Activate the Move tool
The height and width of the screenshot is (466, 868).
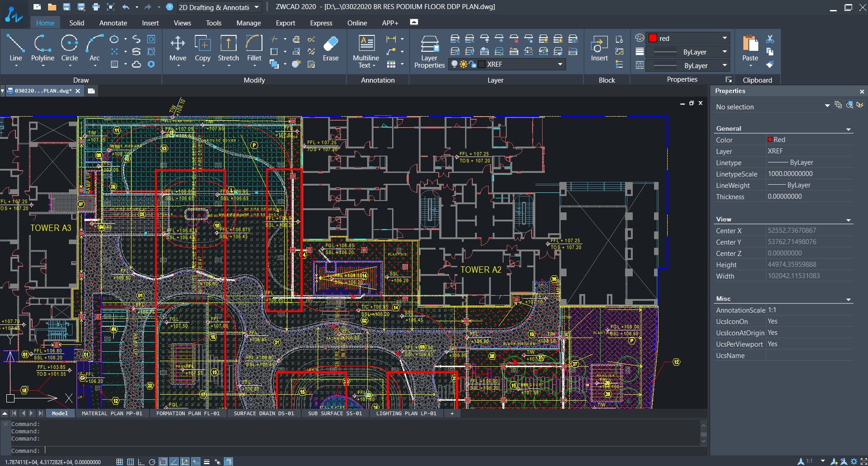(178, 48)
